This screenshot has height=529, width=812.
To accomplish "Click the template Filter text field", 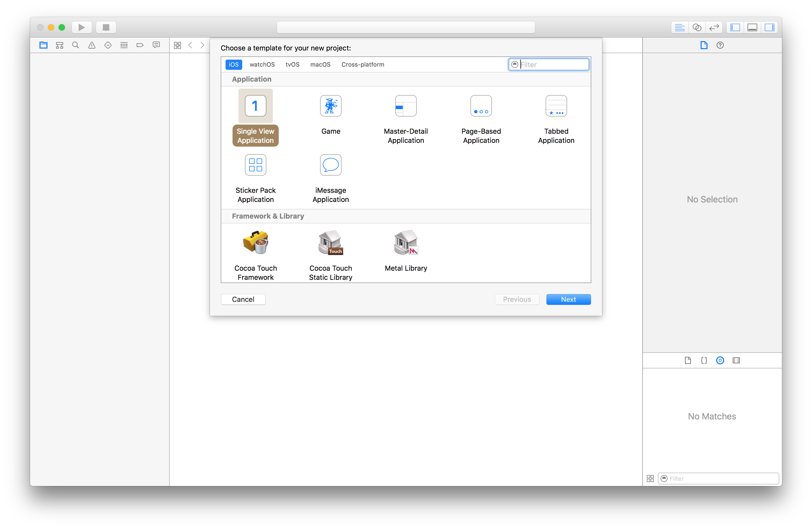I will pos(553,64).
